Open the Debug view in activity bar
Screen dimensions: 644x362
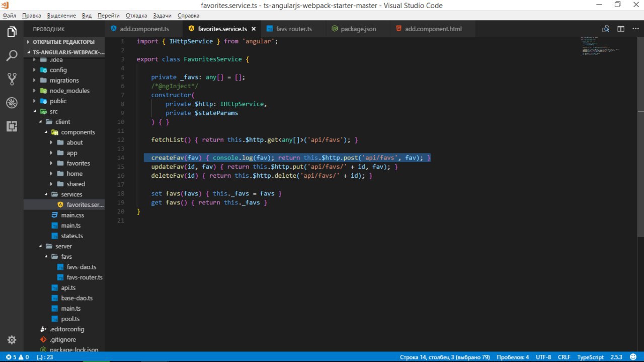pos(12,103)
